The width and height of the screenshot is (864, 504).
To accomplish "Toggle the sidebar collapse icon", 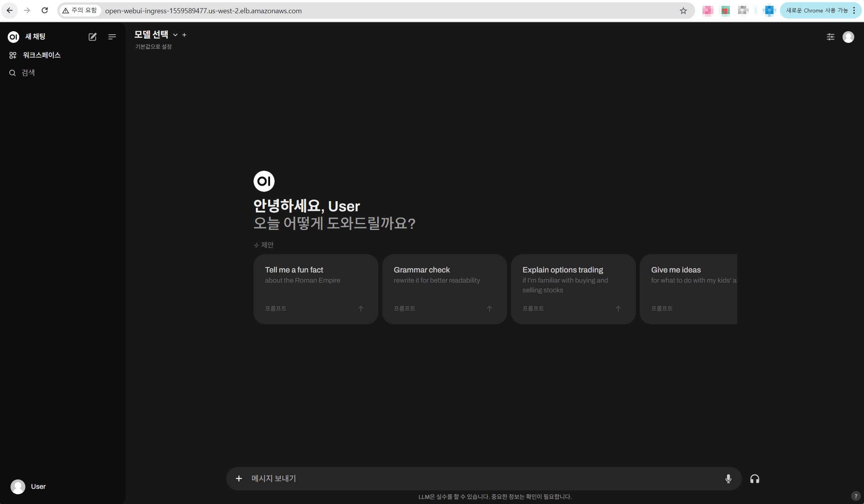I will tap(112, 37).
